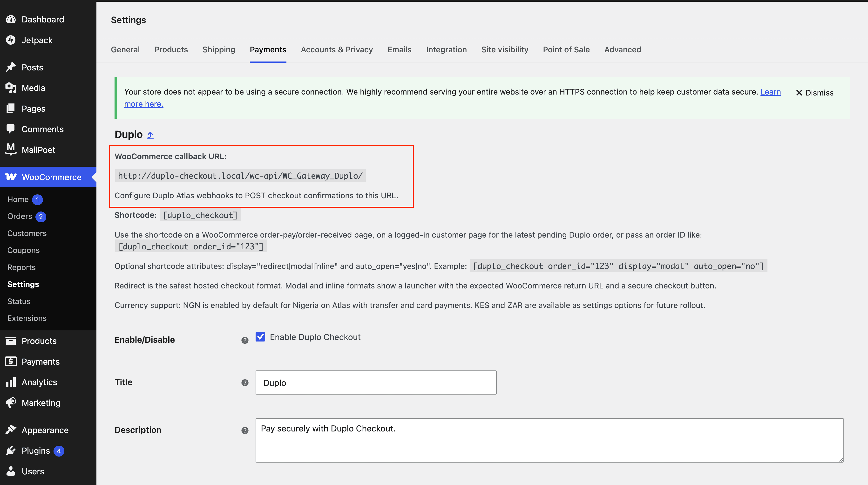The height and width of the screenshot is (485, 868).
Task: Select the Payments tab
Action: tap(268, 49)
